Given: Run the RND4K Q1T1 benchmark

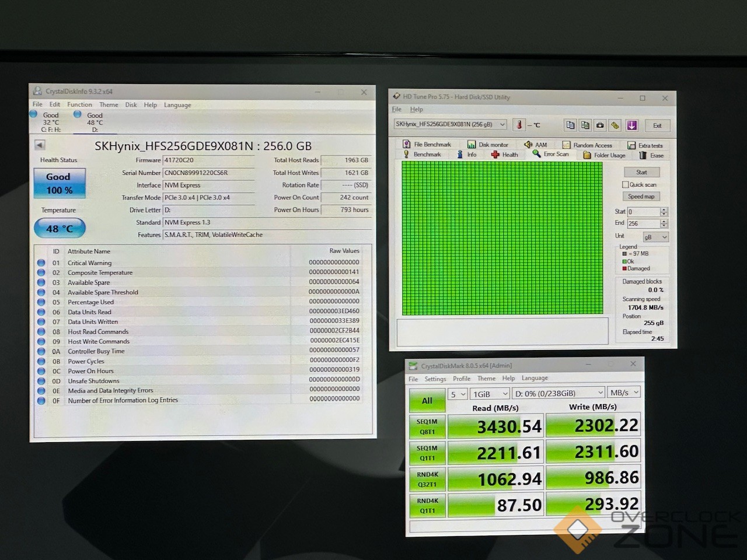Looking at the screenshot, I should [x=427, y=505].
